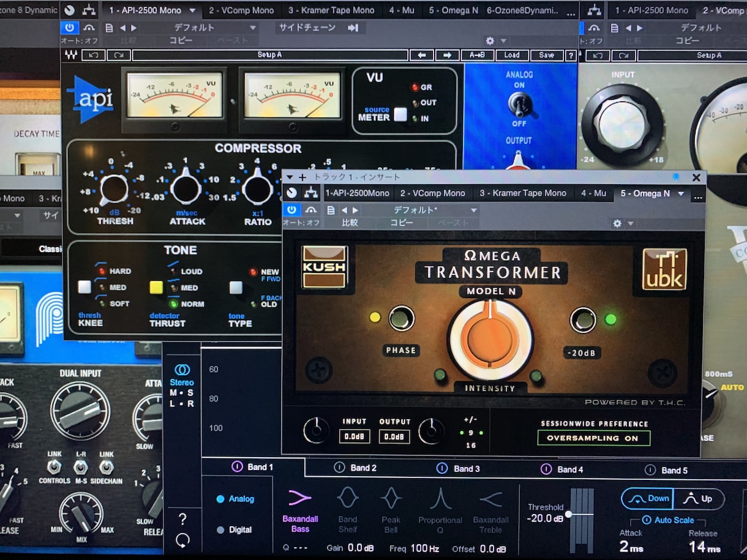Switch to Kramer Tape Mono tab in Omega window
Viewport: 747px width, 560px height.
tap(523, 193)
